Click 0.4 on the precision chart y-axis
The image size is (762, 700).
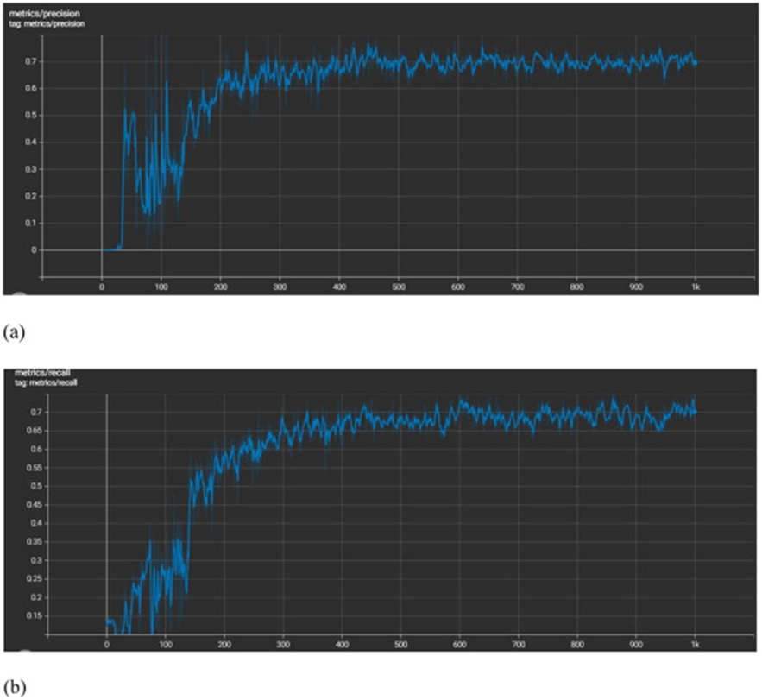point(31,142)
